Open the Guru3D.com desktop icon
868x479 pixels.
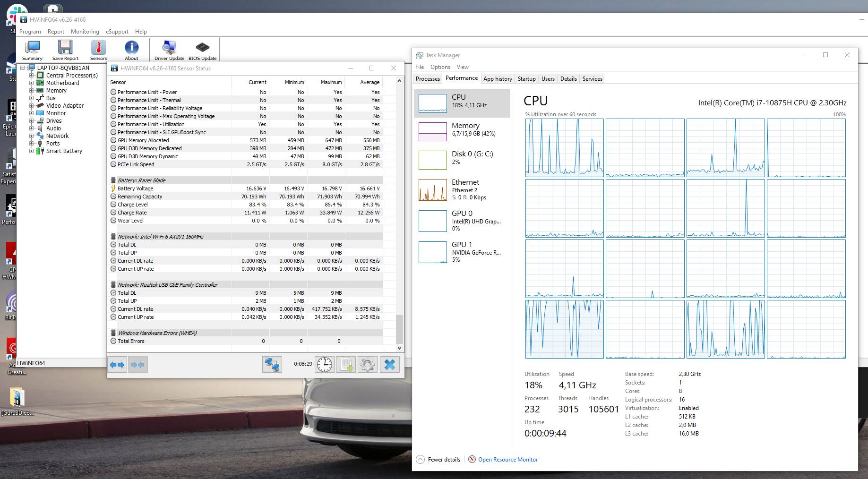tap(17, 401)
